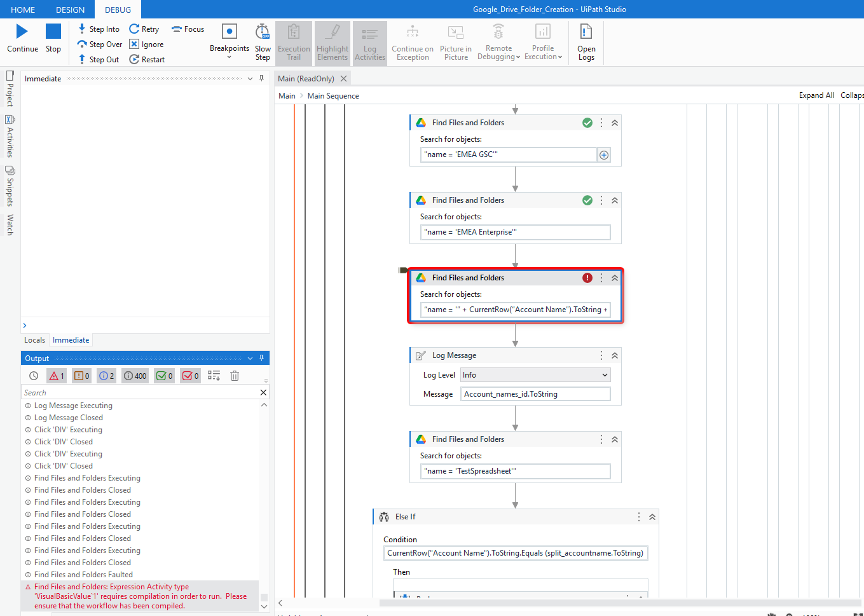Close the Main (ReadOnly) tab
The height and width of the screenshot is (616, 864).
pyautogui.click(x=344, y=79)
